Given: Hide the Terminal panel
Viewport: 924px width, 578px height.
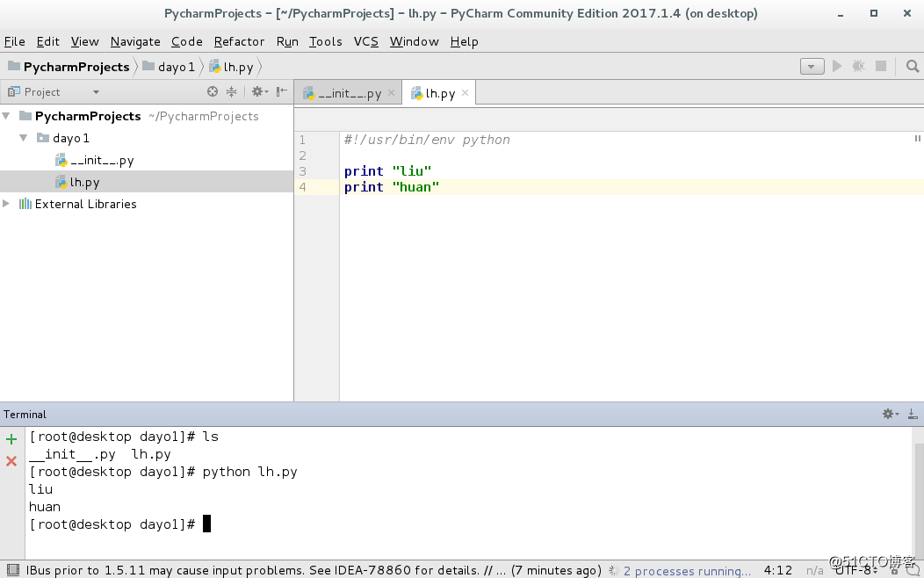Looking at the screenshot, I should 913,415.
